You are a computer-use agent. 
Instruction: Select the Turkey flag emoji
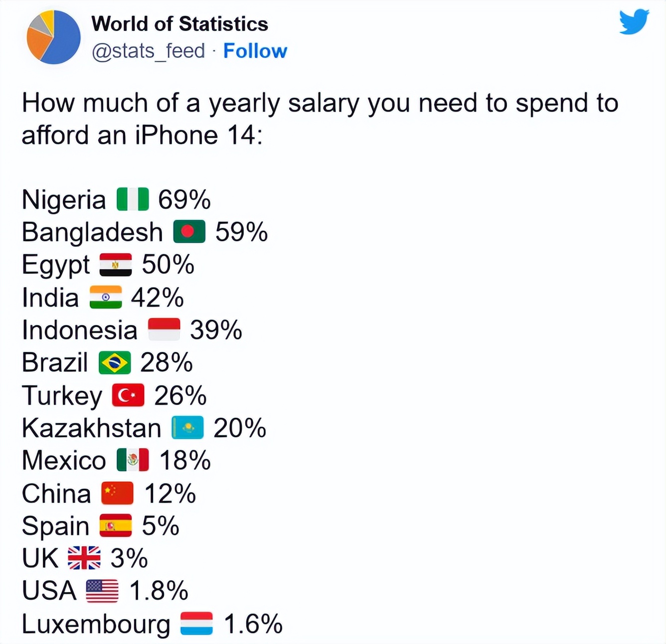click(x=127, y=395)
